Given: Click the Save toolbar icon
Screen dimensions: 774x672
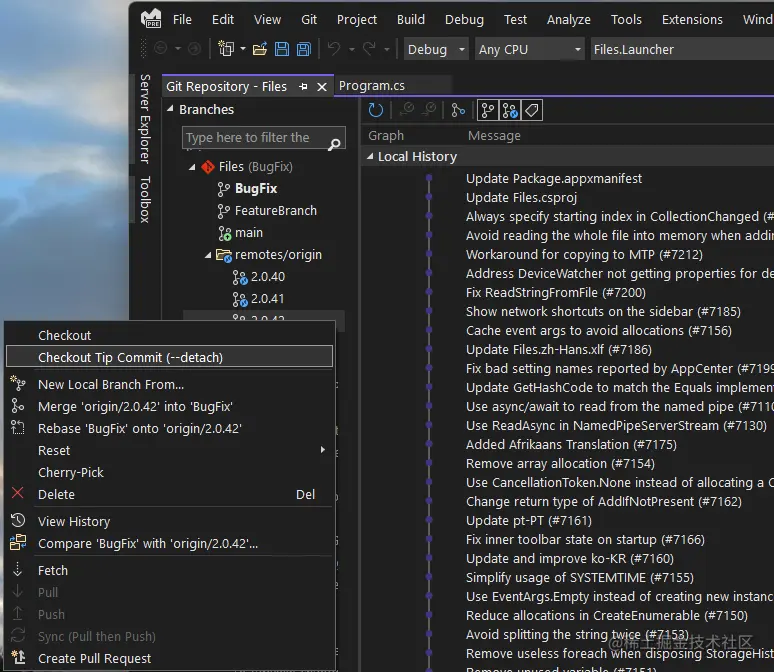Looking at the screenshot, I should [x=282, y=49].
